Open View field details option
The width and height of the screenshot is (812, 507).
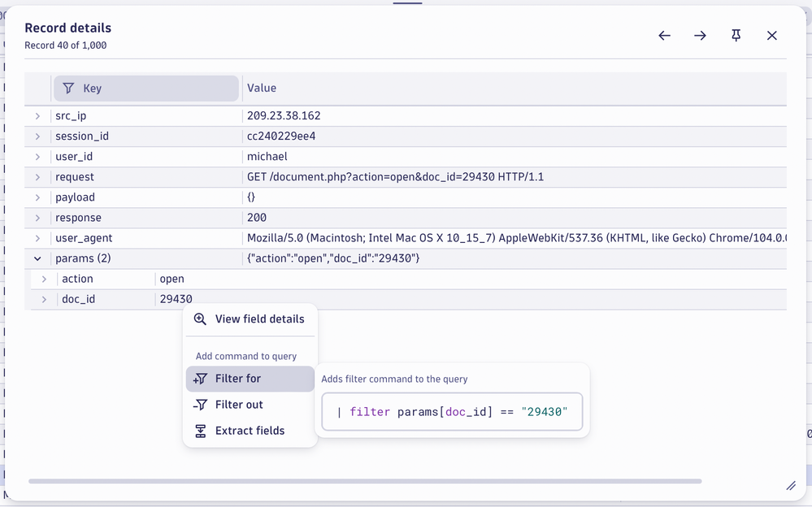click(259, 319)
